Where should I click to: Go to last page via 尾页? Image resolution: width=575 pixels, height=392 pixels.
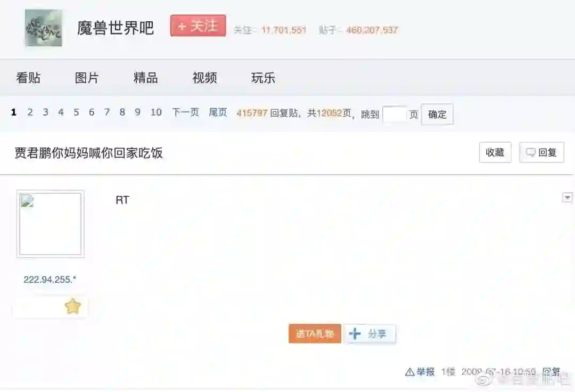tap(218, 112)
